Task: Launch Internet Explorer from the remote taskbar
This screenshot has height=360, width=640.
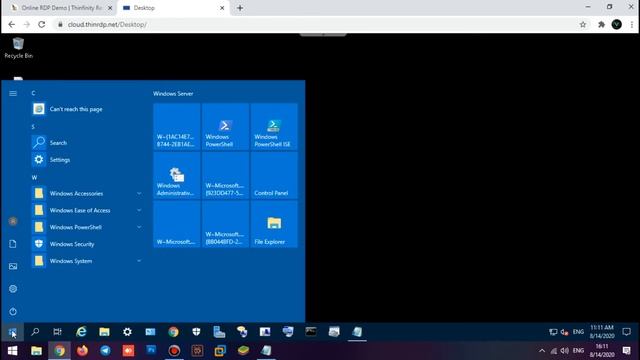Action: point(81,332)
